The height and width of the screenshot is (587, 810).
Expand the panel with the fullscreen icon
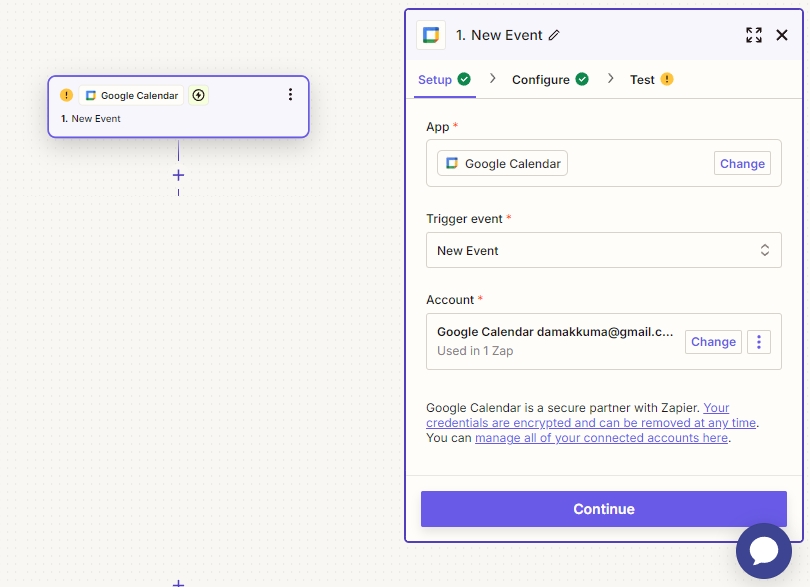coord(754,35)
